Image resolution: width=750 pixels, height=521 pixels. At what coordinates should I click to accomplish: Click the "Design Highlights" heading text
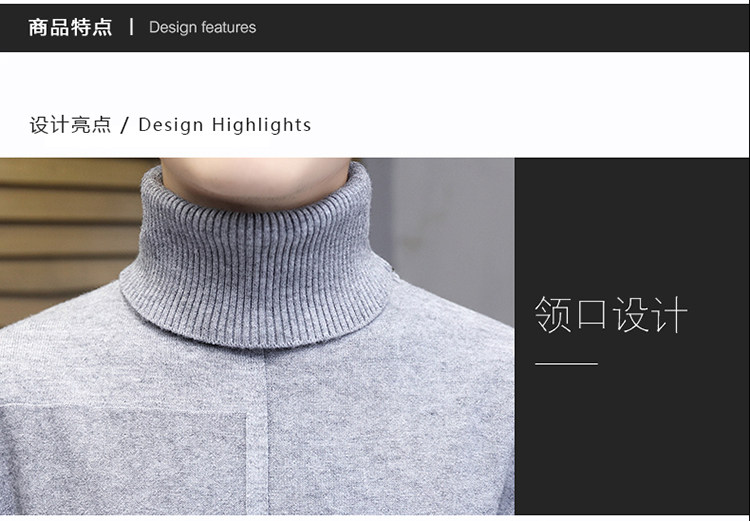[x=225, y=125]
